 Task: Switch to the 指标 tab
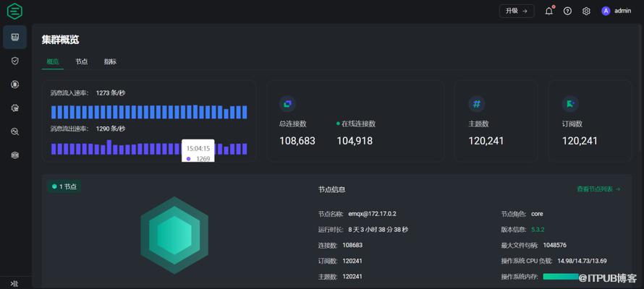[110, 61]
